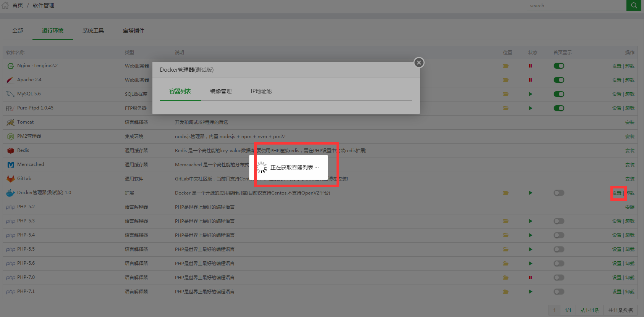Click 安装 link for PM2管理器

(x=630, y=137)
